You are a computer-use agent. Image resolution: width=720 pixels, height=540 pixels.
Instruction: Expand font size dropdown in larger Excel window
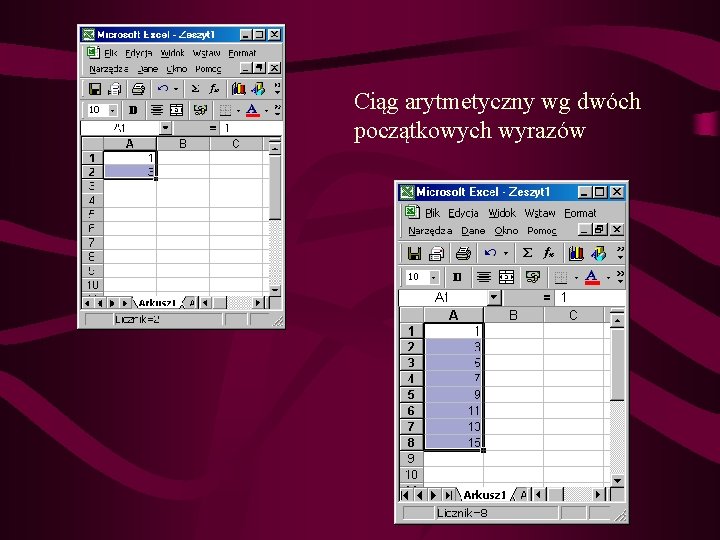[x=433, y=277]
